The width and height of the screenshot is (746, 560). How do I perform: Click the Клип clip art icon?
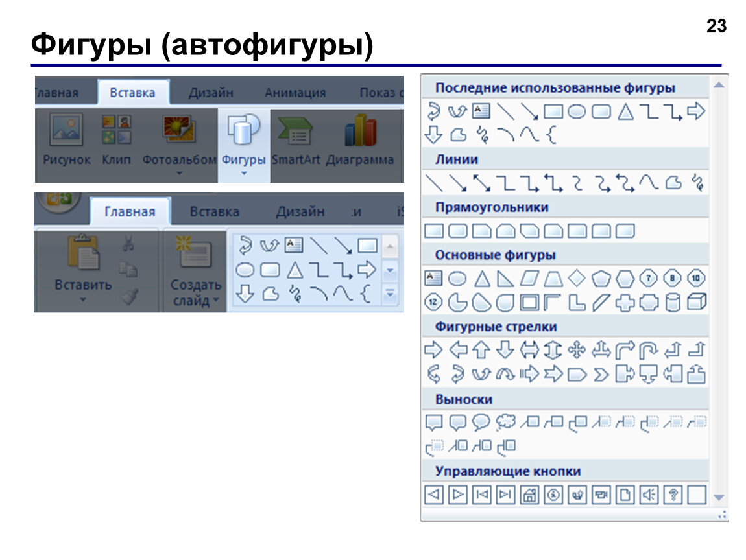116,139
